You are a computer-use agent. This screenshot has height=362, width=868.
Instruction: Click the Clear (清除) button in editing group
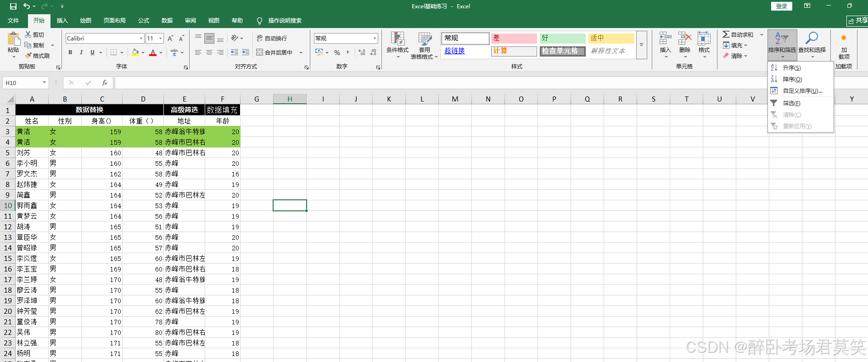click(x=735, y=56)
